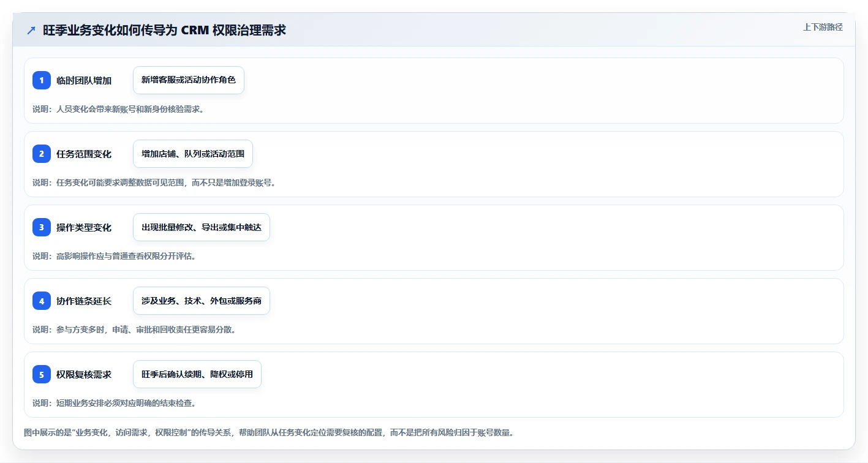Click the note 人员变化会带来新账号和新身份核验需求
The image size is (868, 463).
pos(118,109)
